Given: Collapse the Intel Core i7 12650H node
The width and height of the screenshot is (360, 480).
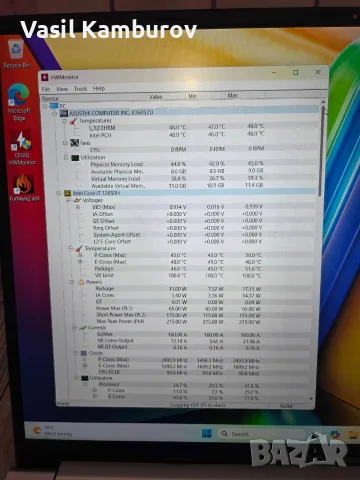Looking at the screenshot, I should click(x=59, y=193).
